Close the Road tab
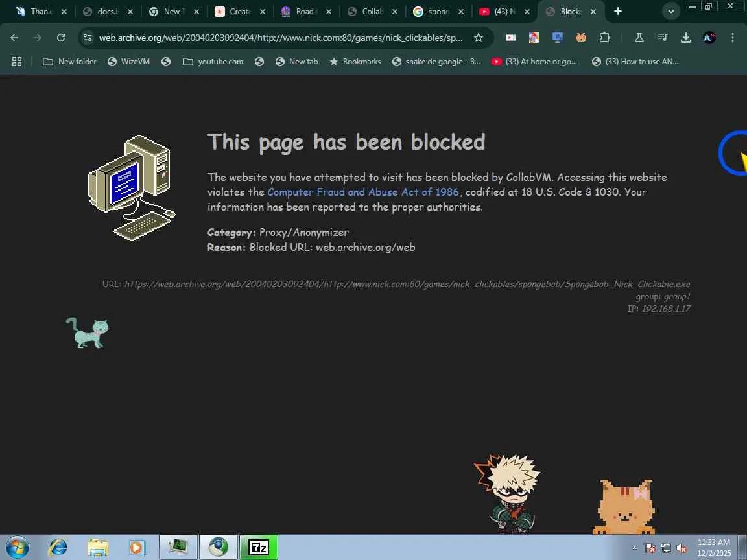This screenshot has width=747, height=560. point(328,12)
